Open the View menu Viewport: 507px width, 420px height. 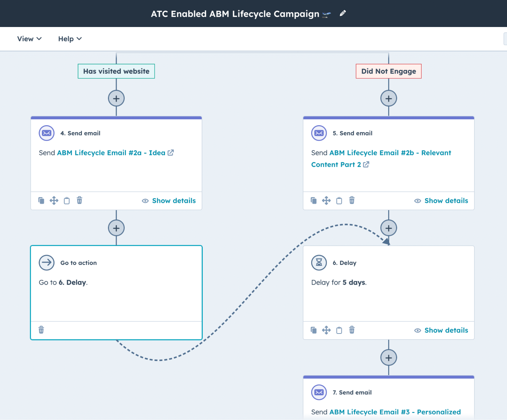tap(29, 39)
